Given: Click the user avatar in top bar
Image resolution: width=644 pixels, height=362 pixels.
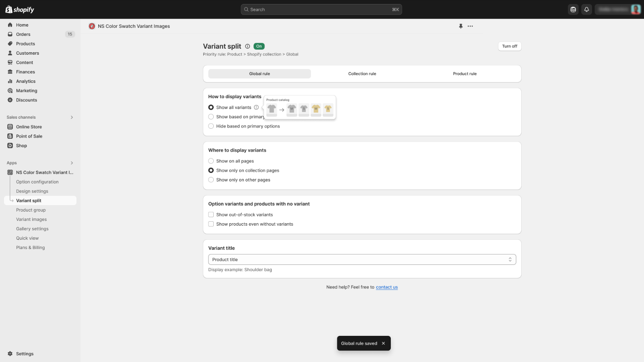Looking at the screenshot, I should pyautogui.click(x=636, y=9).
